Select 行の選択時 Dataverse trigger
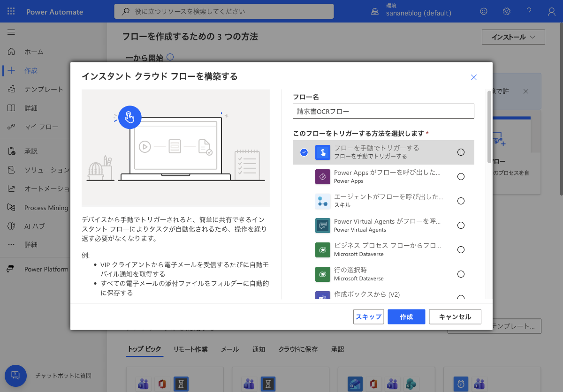The height and width of the screenshot is (392, 563). pyautogui.click(x=383, y=274)
